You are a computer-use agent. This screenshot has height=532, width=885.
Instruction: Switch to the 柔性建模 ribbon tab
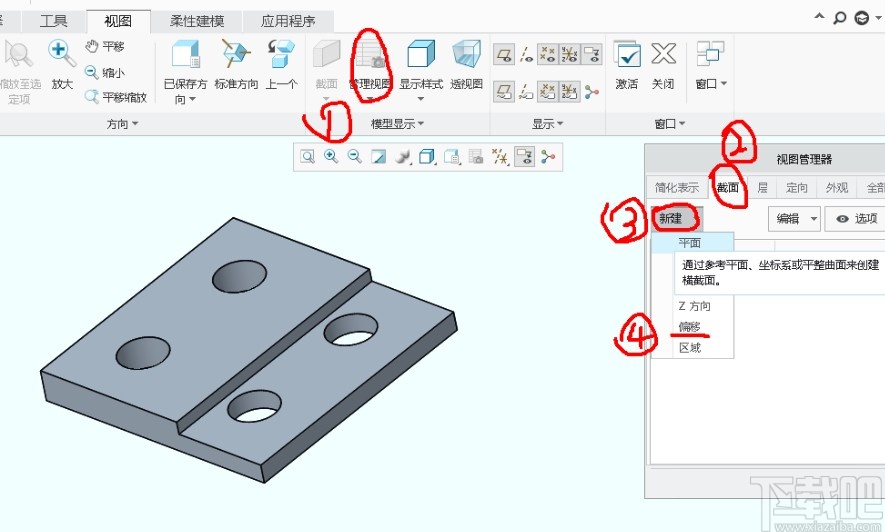click(197, 21)
